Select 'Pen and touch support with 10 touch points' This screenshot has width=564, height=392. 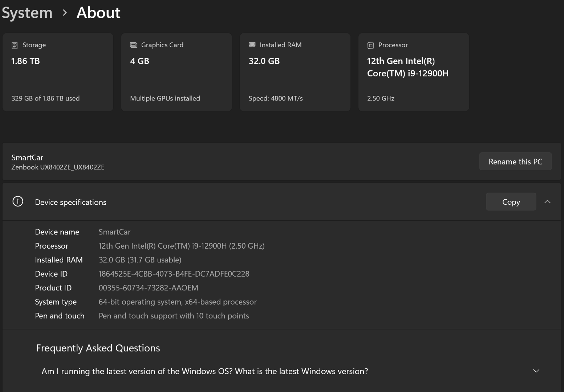[x=174, y=316]
